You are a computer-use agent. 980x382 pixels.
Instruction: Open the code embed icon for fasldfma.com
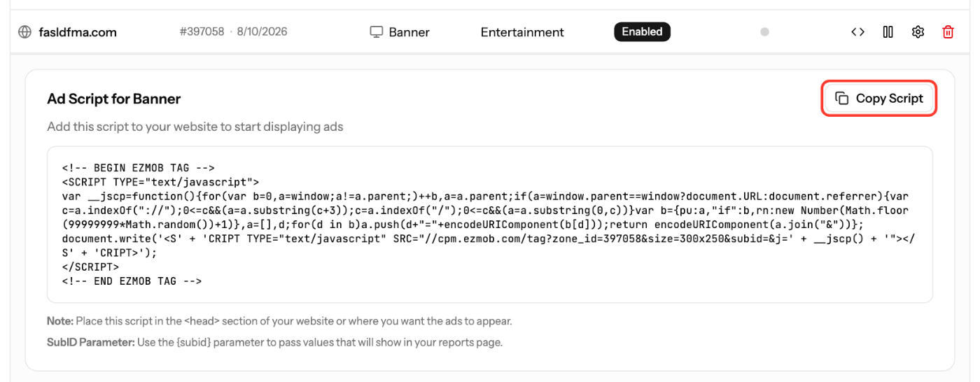coord(857,32)
